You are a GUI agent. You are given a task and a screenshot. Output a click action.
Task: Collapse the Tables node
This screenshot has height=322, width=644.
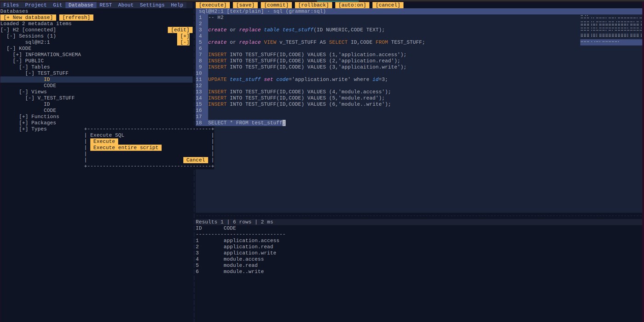tap(23, 67)
